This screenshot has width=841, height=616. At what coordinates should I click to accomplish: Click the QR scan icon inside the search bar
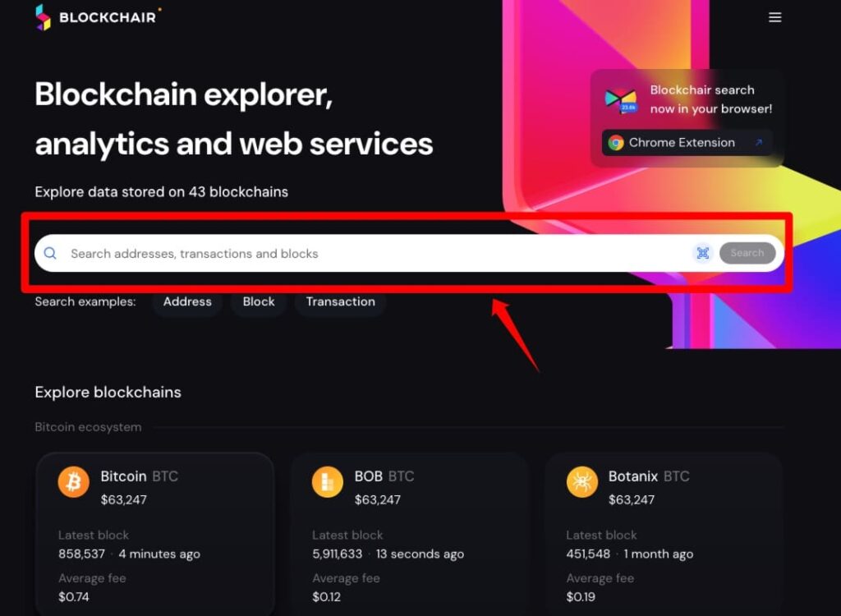pos(703,253)
